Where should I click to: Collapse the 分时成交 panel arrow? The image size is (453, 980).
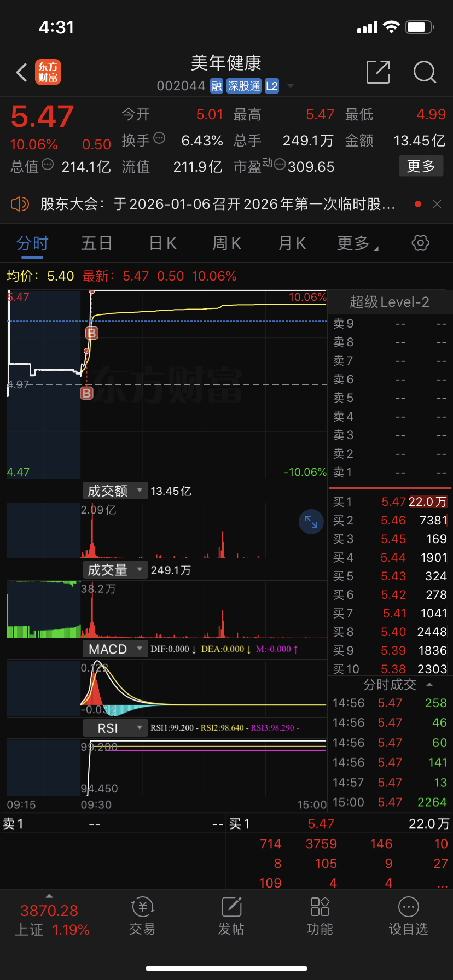[x=429, y=685]
